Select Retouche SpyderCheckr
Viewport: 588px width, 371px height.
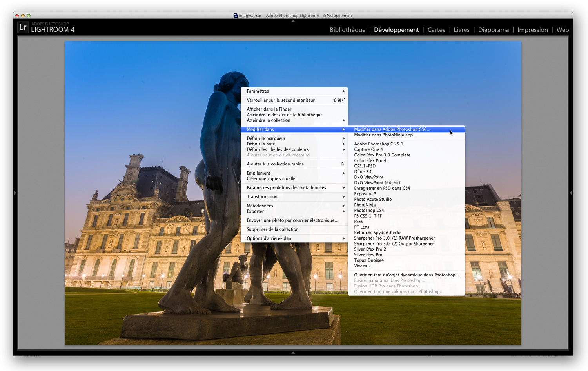tap(407, 232)
